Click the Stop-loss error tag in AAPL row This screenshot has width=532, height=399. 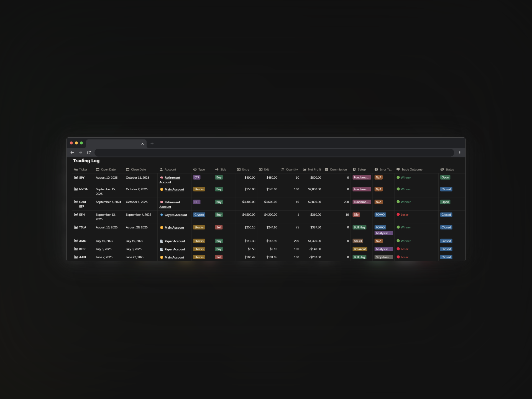[383, 257]
